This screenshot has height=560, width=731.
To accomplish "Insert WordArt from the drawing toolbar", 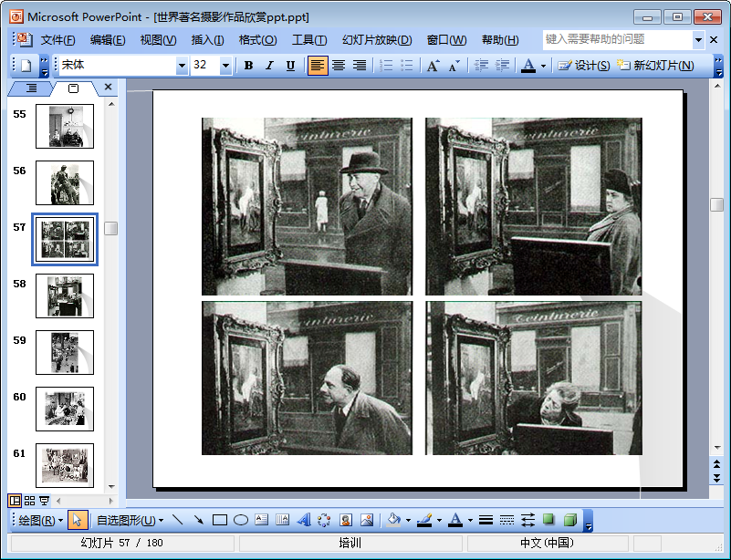I will 304,520.
